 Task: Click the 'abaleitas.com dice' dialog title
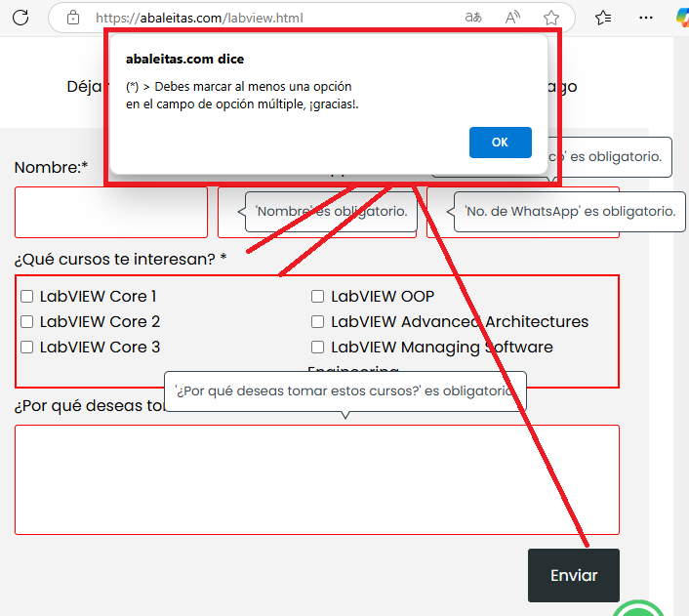(x=185, y=59)
